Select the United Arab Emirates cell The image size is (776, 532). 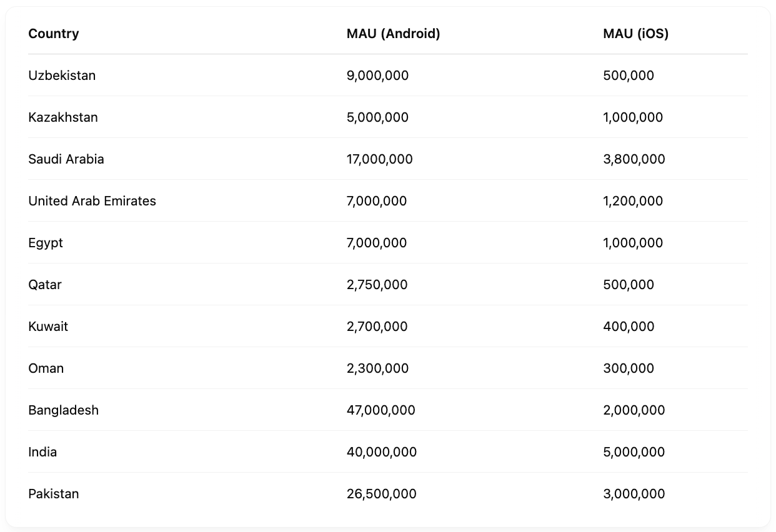[92, 201]
